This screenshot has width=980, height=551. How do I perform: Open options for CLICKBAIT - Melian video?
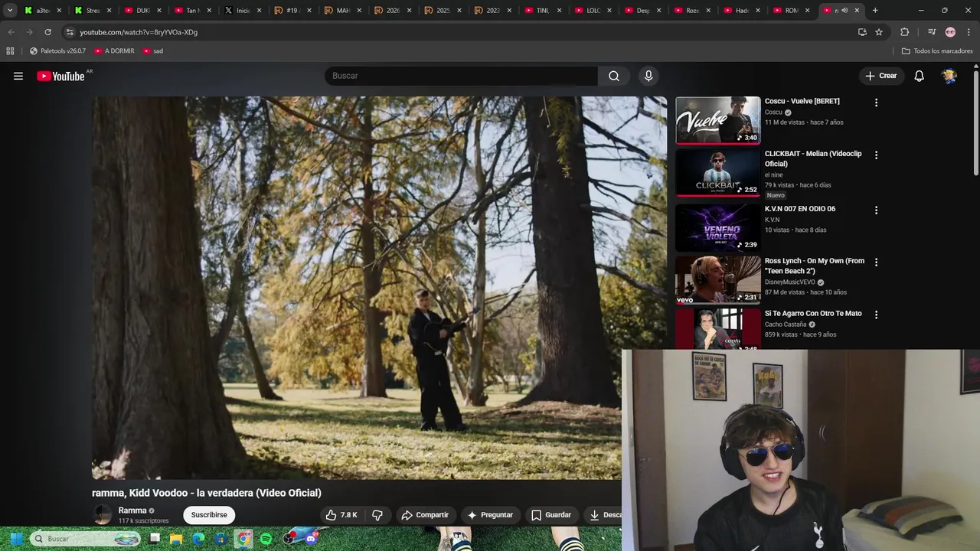pyautogui.click(x=876, y=155)
